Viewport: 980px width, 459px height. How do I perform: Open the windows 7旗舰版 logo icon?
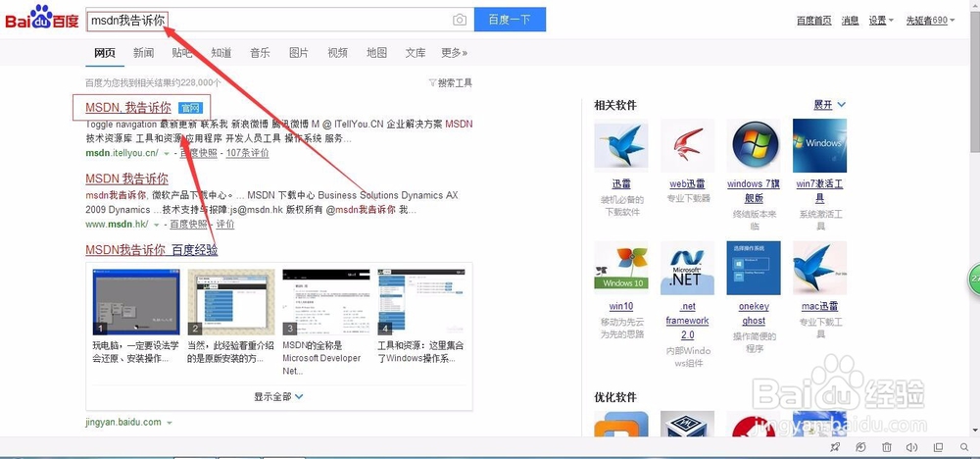pos(754,146)
